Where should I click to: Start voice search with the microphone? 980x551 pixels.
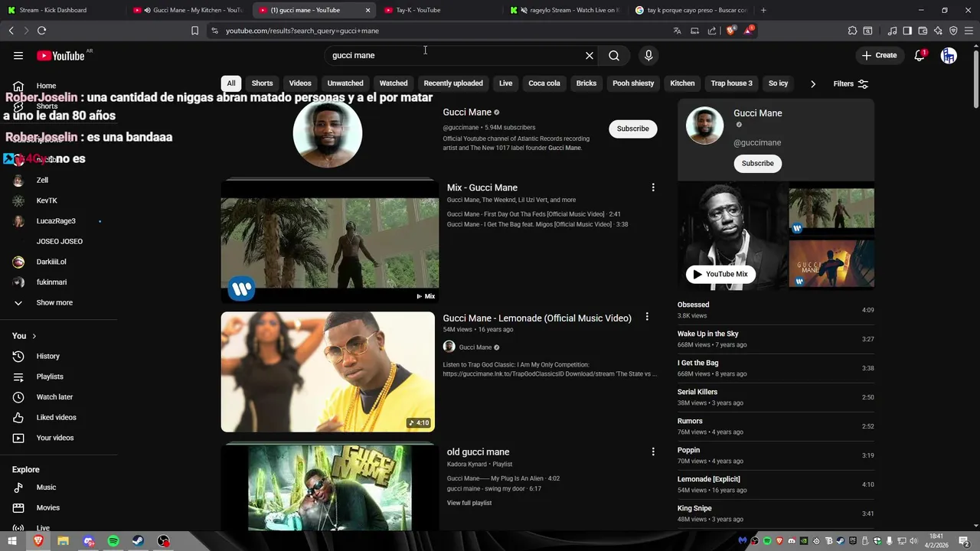coord(648,55)
